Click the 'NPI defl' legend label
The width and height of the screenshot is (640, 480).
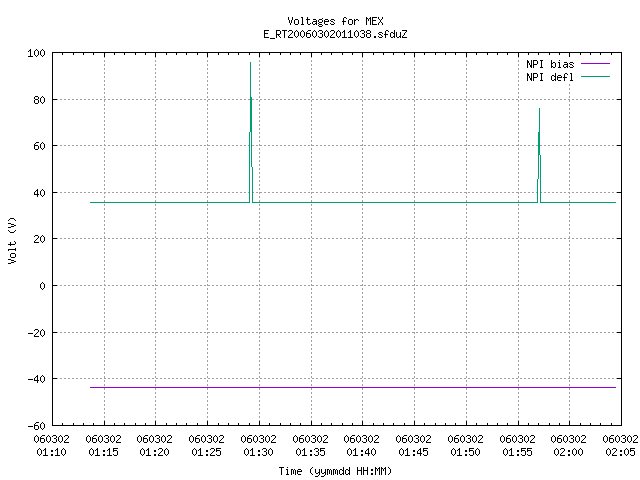pyautogui.click(x=549, y=77)
